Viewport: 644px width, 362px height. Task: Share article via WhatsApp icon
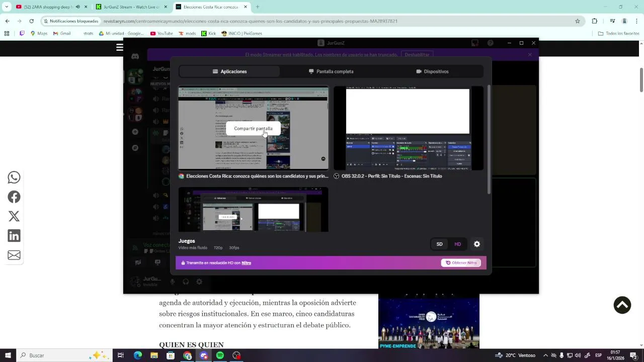[x=14, y=177]
